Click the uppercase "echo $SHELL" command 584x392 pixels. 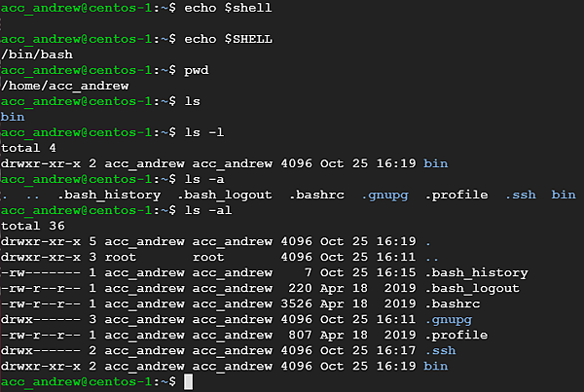click(221, 39)
